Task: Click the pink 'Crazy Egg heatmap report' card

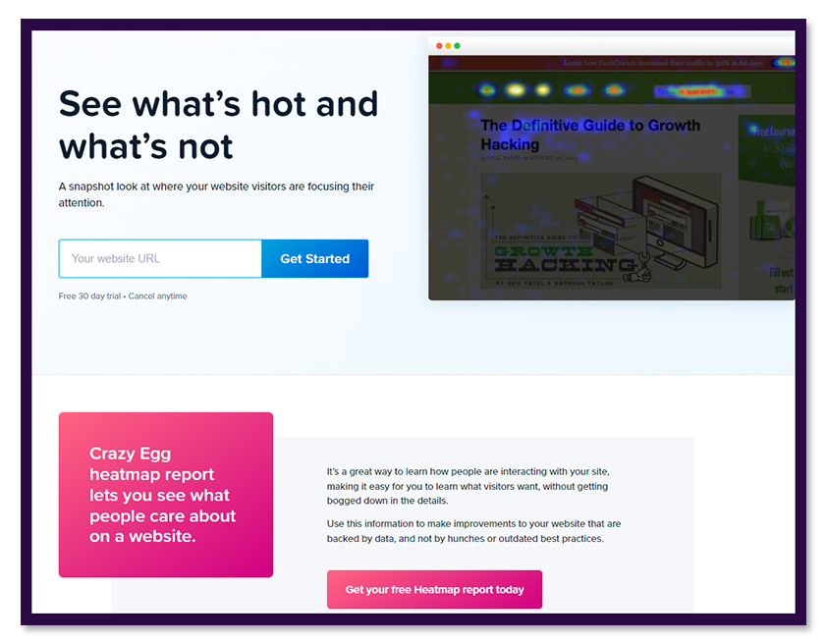Action: (166, 495)
